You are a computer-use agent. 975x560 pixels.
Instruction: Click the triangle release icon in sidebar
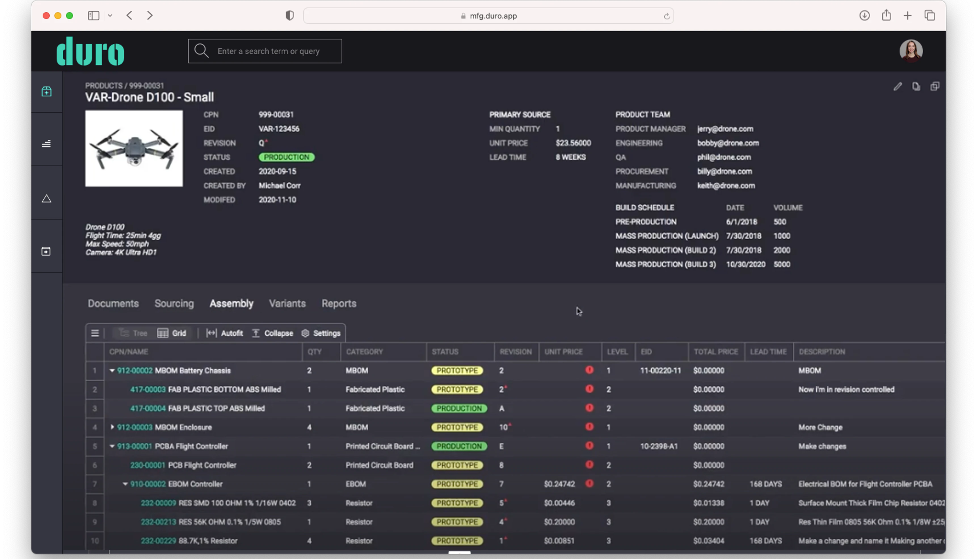point(46,198)
